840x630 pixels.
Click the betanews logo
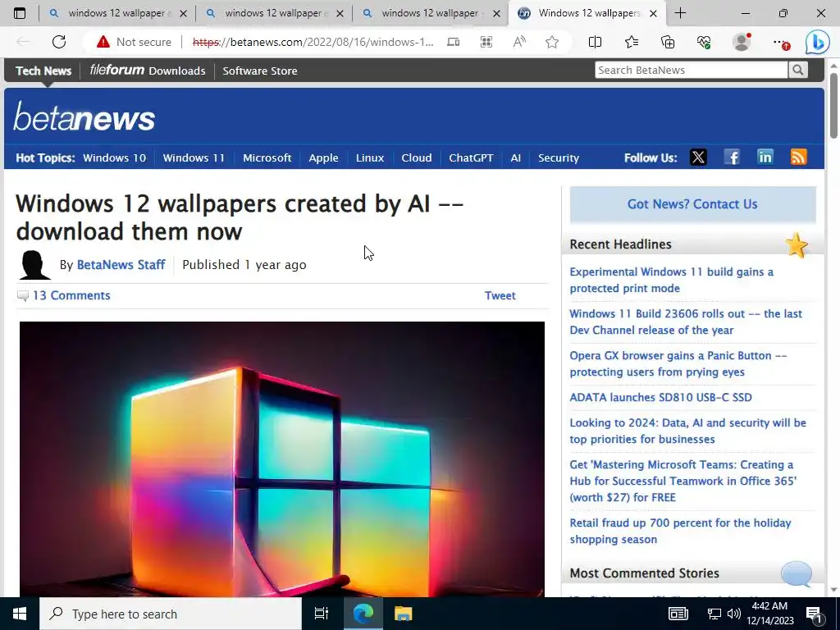(84, 116)
